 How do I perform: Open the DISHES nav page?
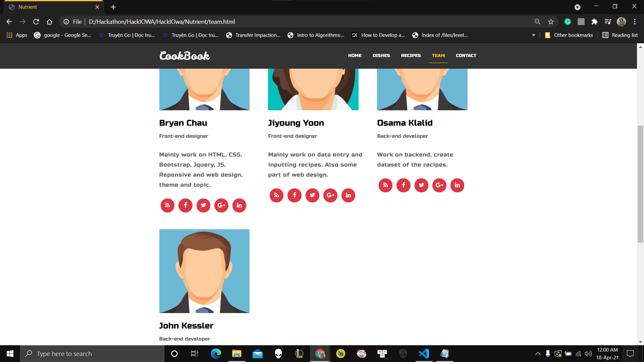click(x=381, y=56)
